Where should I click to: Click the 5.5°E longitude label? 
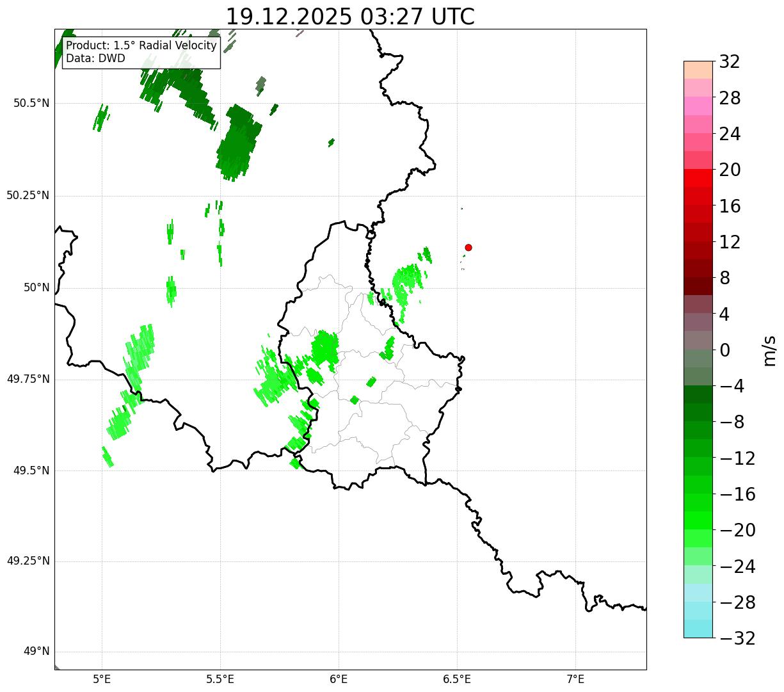coord(220,679)
